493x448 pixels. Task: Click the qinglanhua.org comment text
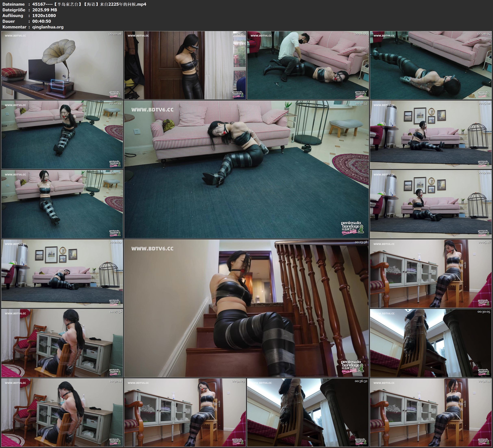(x=48, y=27)
